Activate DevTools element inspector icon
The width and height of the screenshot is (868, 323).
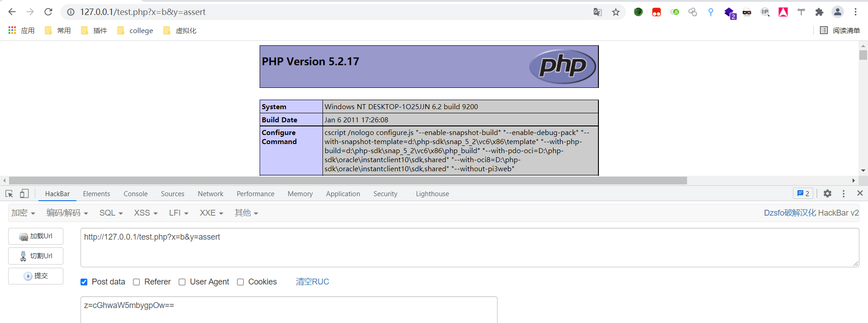click(x=9, y=193)
